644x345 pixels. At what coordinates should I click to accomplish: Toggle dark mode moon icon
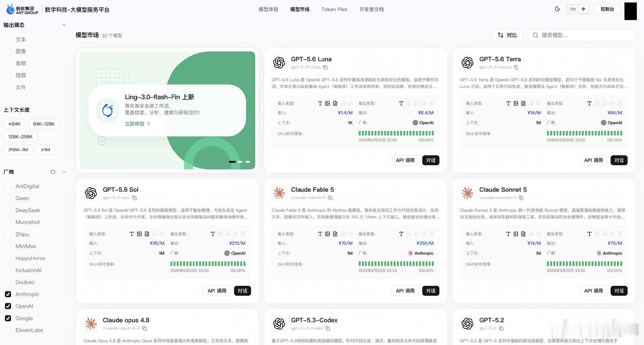[557, 9]
